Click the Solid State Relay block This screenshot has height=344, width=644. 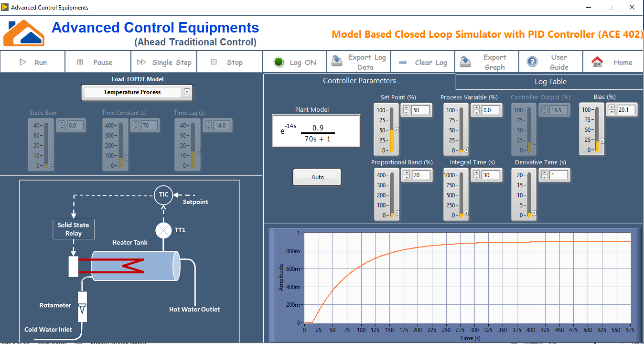pyautogui.click(x=73, y=229)
